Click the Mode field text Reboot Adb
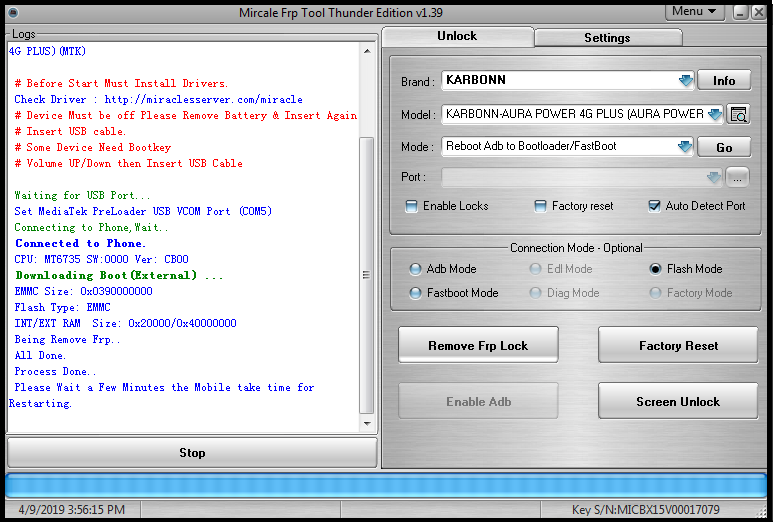The image size is (773, 522). pos(531,146)
